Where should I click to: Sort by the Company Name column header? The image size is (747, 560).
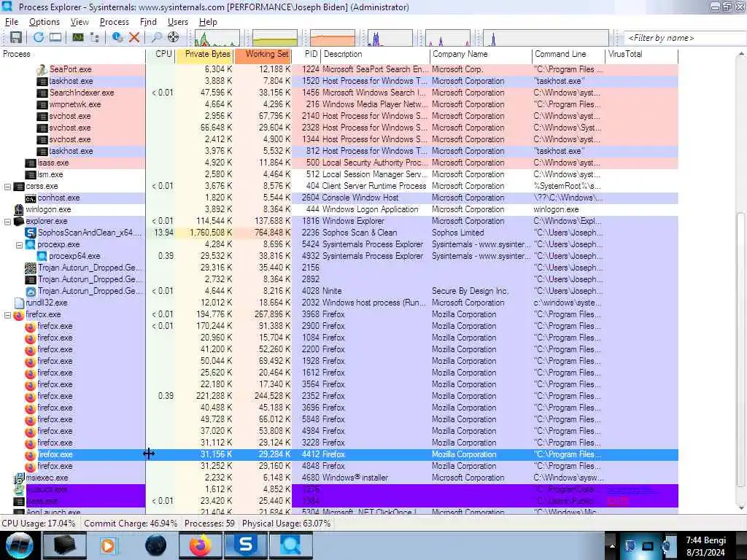click(x=481, y=54)
